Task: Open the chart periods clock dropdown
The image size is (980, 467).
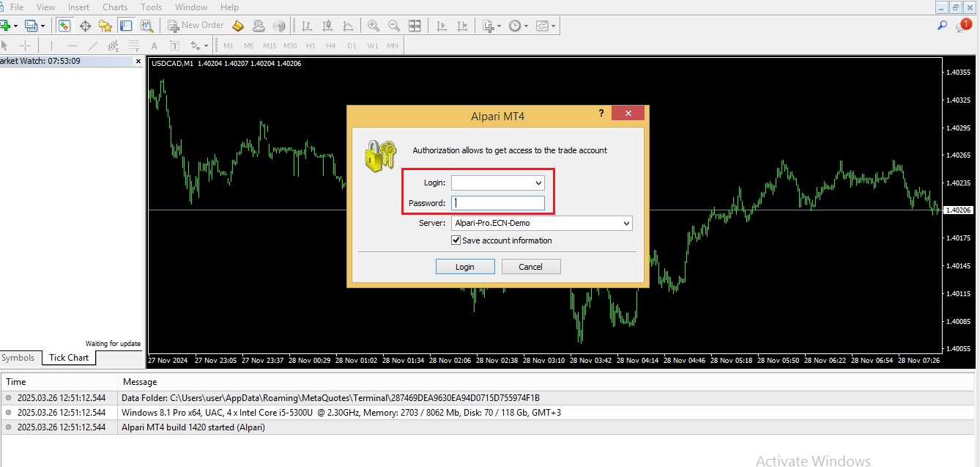Action: point(519,26)
